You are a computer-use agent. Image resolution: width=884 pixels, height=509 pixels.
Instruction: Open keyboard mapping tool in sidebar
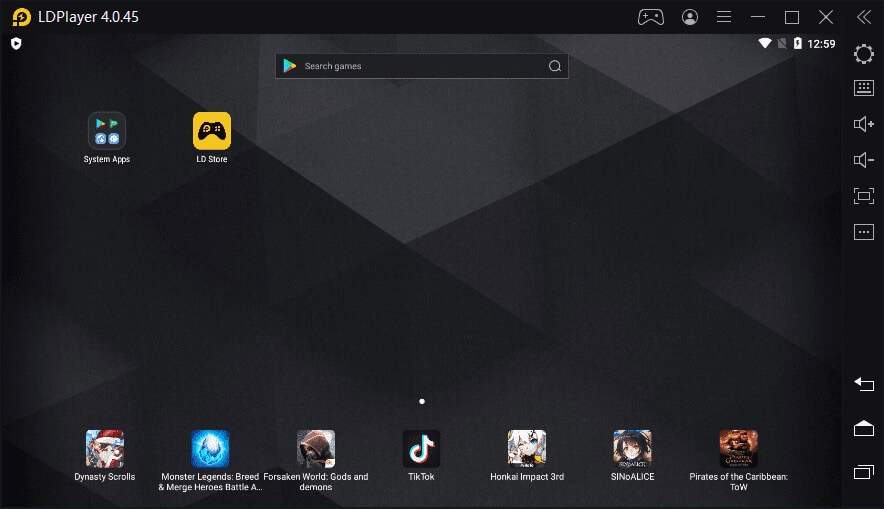coord(864,88)
